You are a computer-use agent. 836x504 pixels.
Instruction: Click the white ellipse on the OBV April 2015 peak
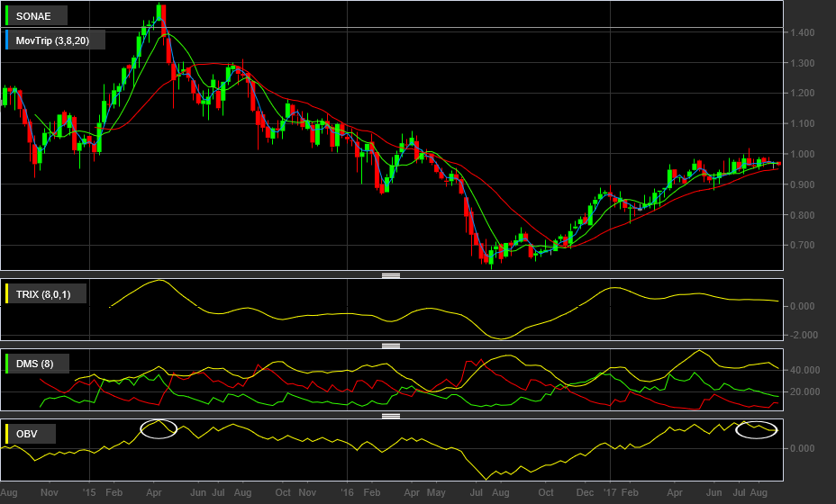(159, 429)
